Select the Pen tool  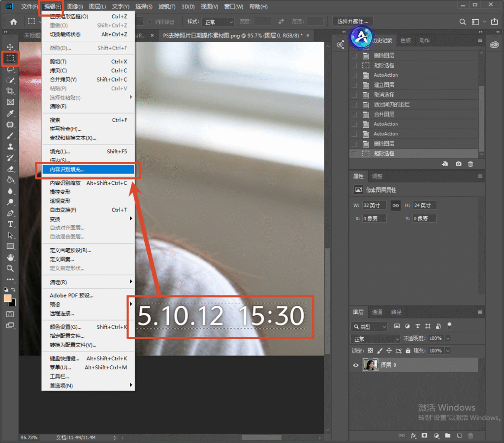pos(10,213)
